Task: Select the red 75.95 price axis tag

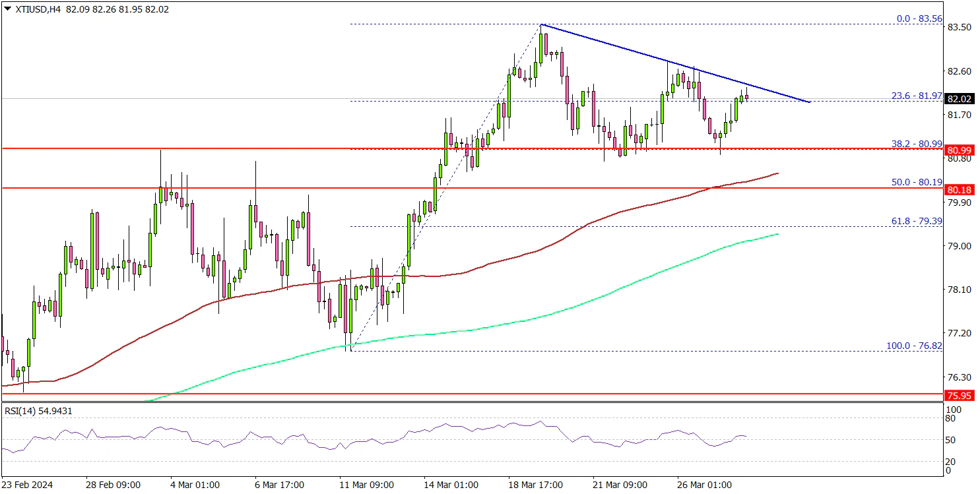Action: tap(957, 396)
